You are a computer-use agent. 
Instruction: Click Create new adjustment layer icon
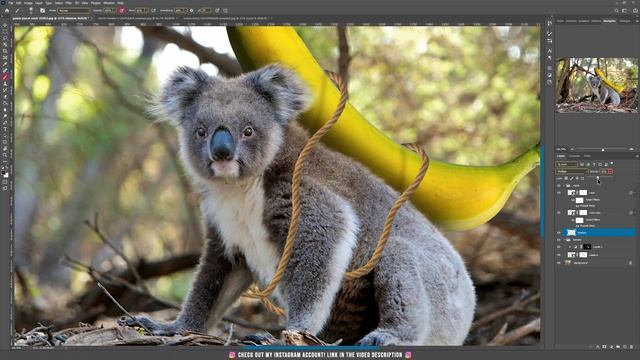pos(611,347)
